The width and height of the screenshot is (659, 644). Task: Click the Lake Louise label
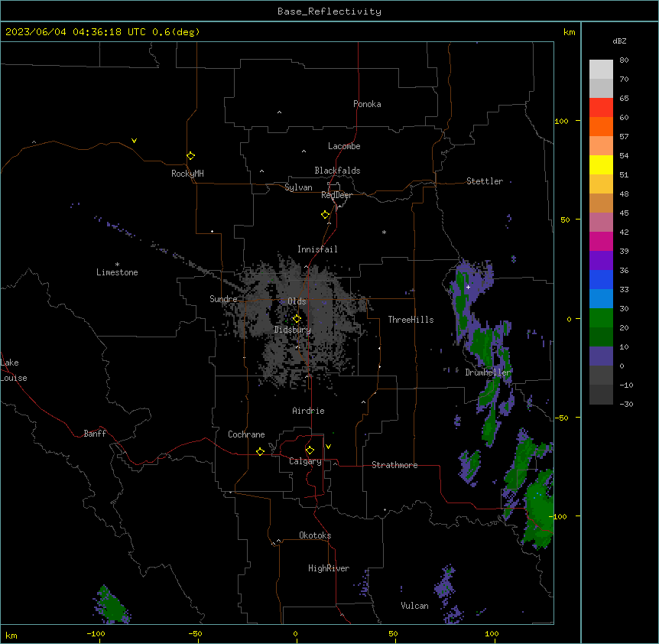14,370
